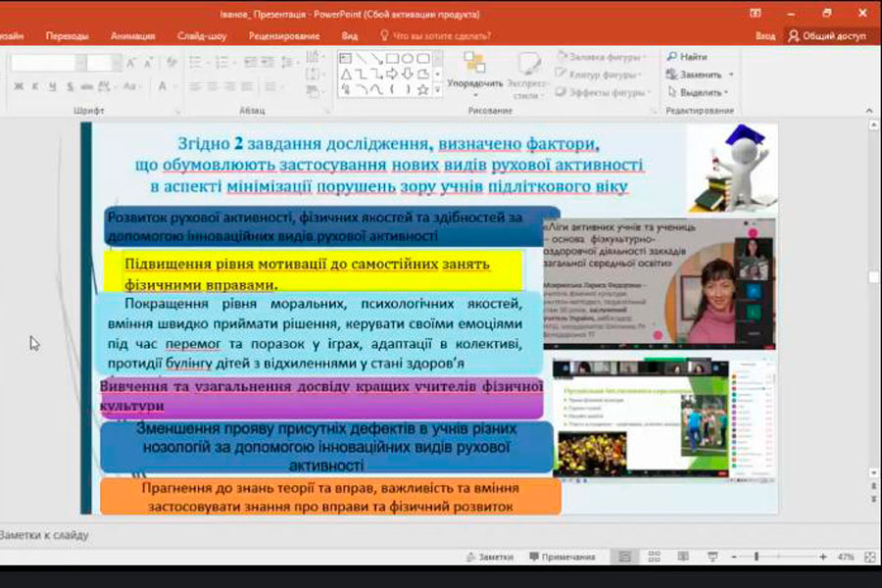
Task: Toggle normal view in status bar
Action: coord(624,557)
